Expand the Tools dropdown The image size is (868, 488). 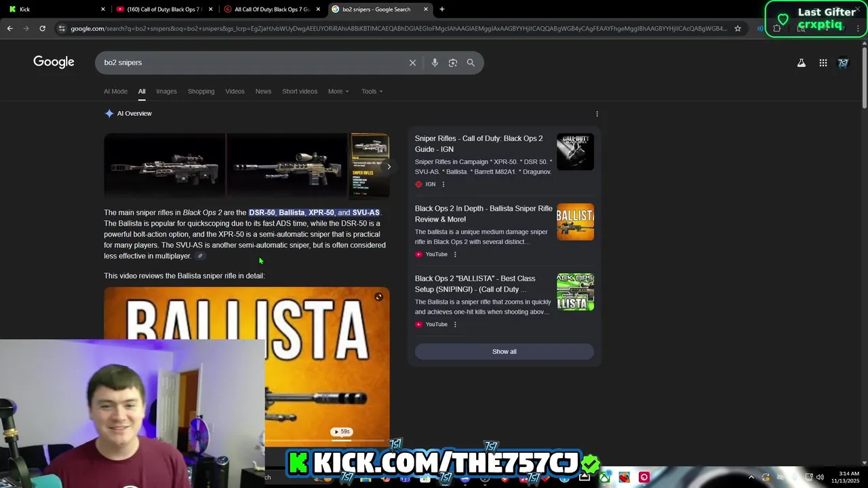point(372,91)
